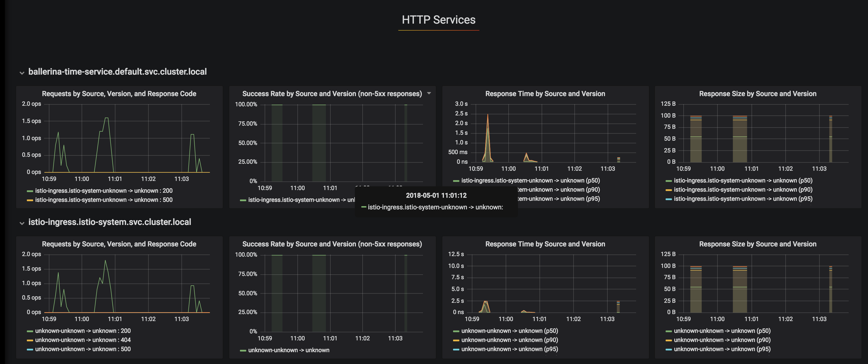The image size is (868, 364).
Task: Click p50 swatch in bottom Response Time legend
Action: 456,331
